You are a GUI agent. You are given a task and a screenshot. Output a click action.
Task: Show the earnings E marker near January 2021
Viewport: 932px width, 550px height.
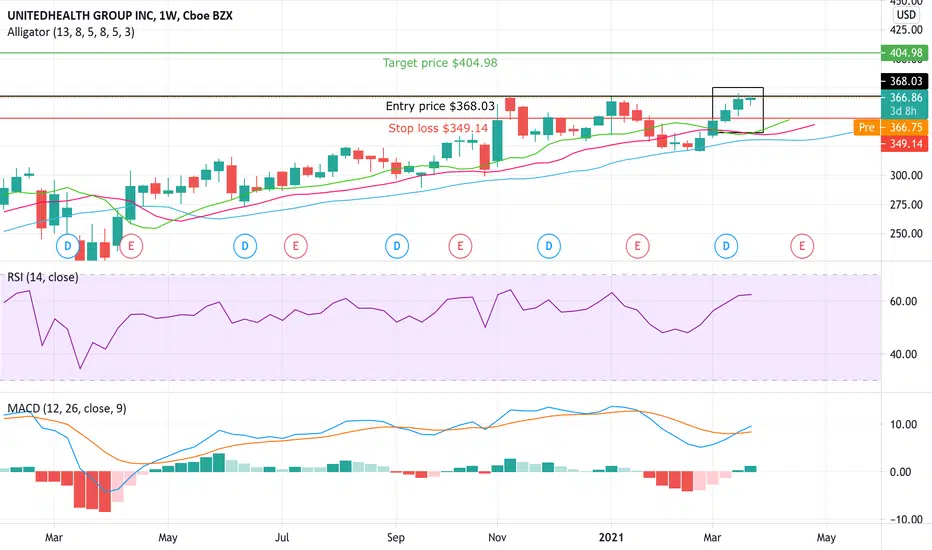click(x=637, y=246)
